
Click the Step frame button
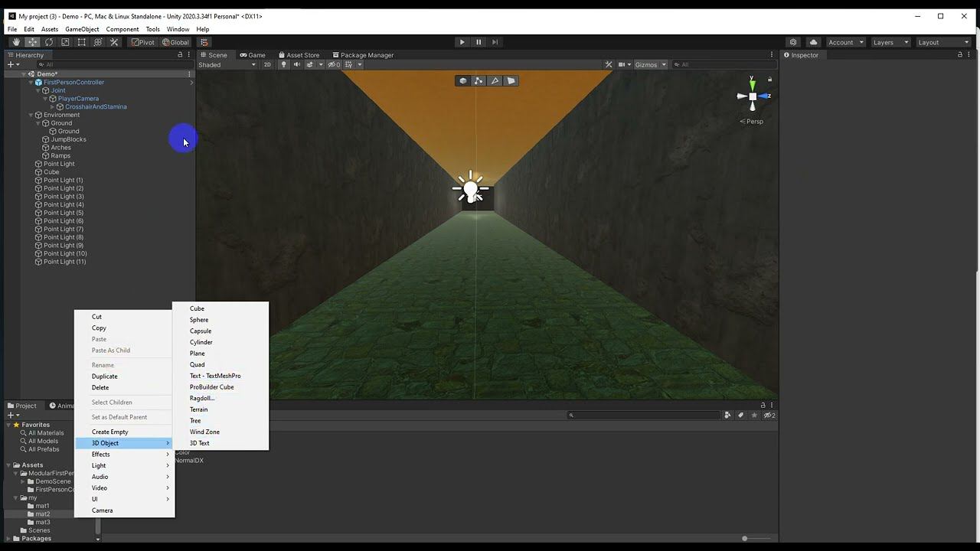(495, 42)
